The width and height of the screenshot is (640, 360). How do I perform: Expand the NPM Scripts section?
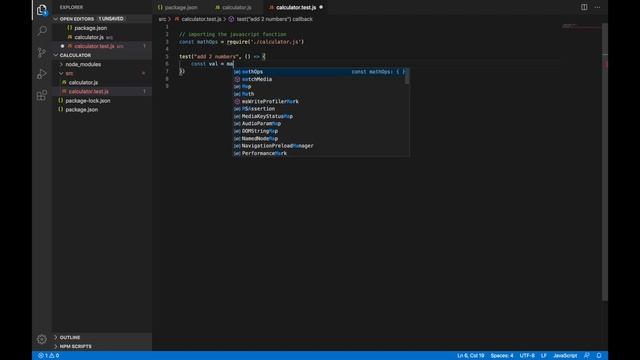pos(76,347)
